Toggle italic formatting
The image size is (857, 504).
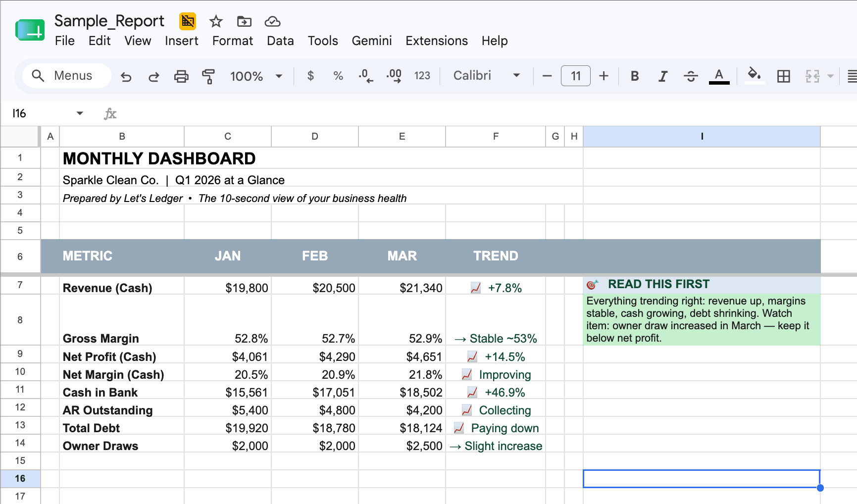(663, 76)
